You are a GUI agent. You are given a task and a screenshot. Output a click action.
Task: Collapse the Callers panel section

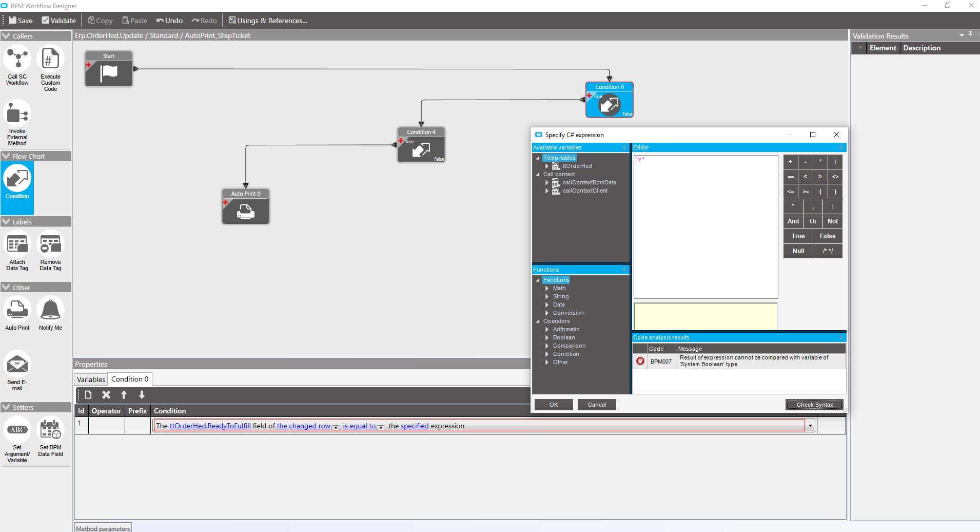6,36
